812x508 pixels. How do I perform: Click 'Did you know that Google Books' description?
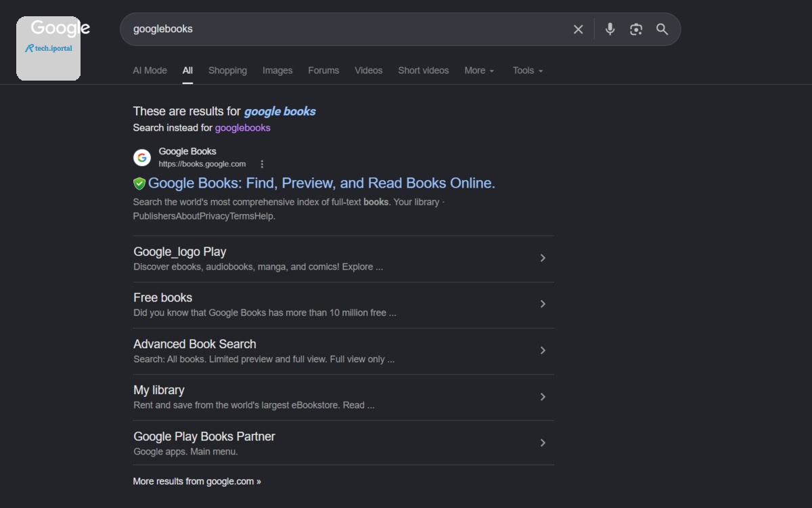pyautogui.click(x=265, y=313)
